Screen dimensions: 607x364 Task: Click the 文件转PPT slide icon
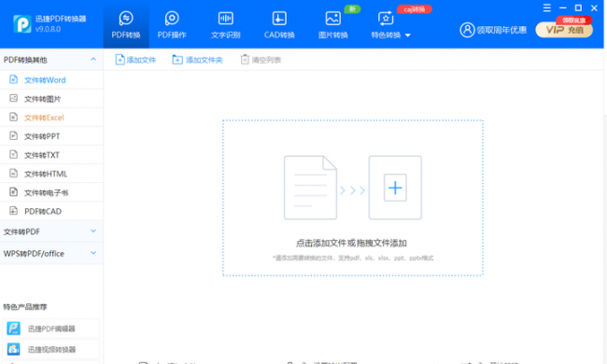[x=14, y=135]
